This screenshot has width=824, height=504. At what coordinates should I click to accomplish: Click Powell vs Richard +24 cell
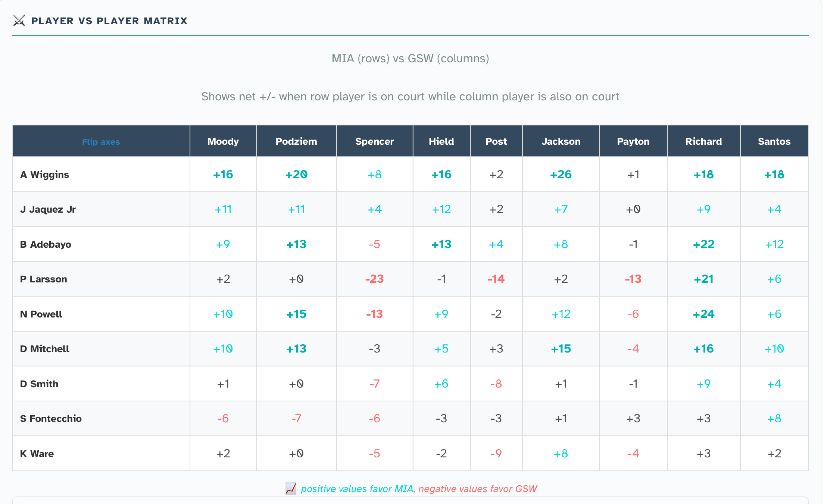tap(703, 314)
